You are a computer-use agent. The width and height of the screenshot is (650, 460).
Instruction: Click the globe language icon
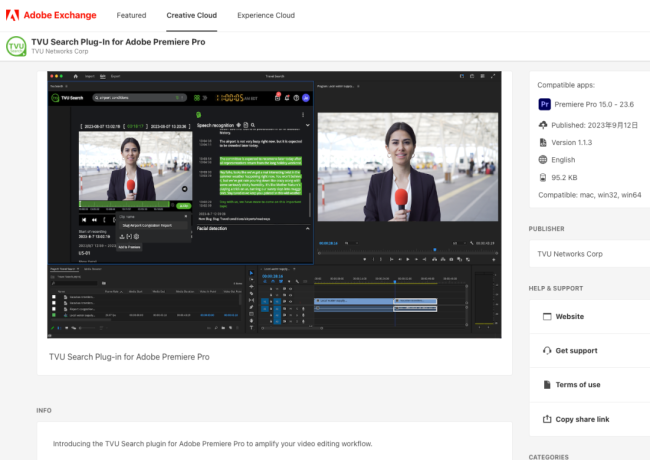click(x=543, y=160)
